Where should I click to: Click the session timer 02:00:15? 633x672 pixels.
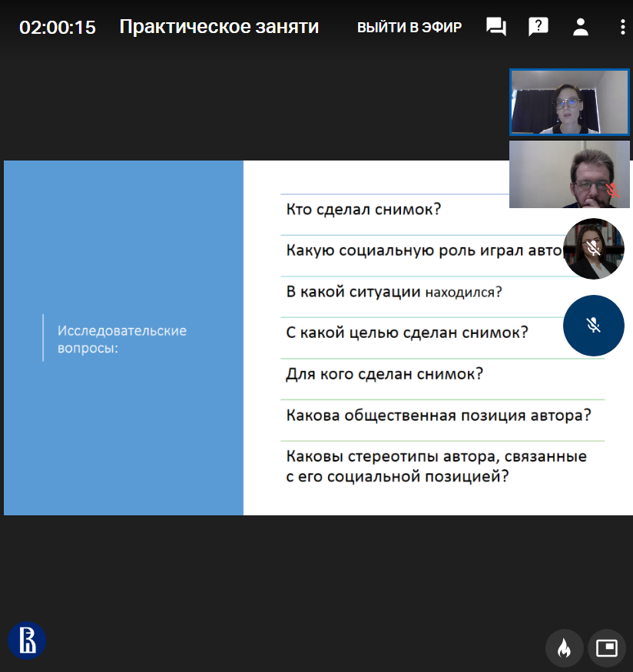(x=58, y=28)
